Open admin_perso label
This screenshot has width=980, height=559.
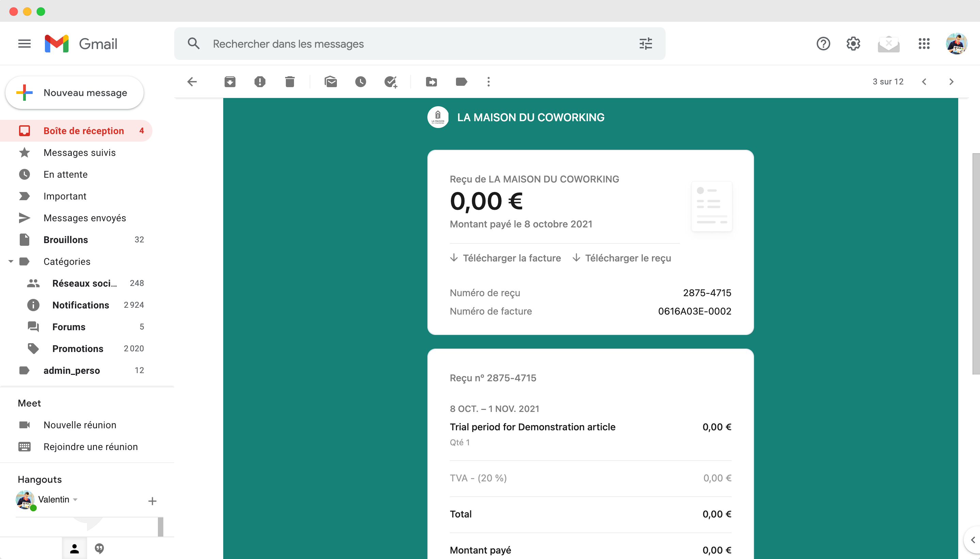(76, 370)
